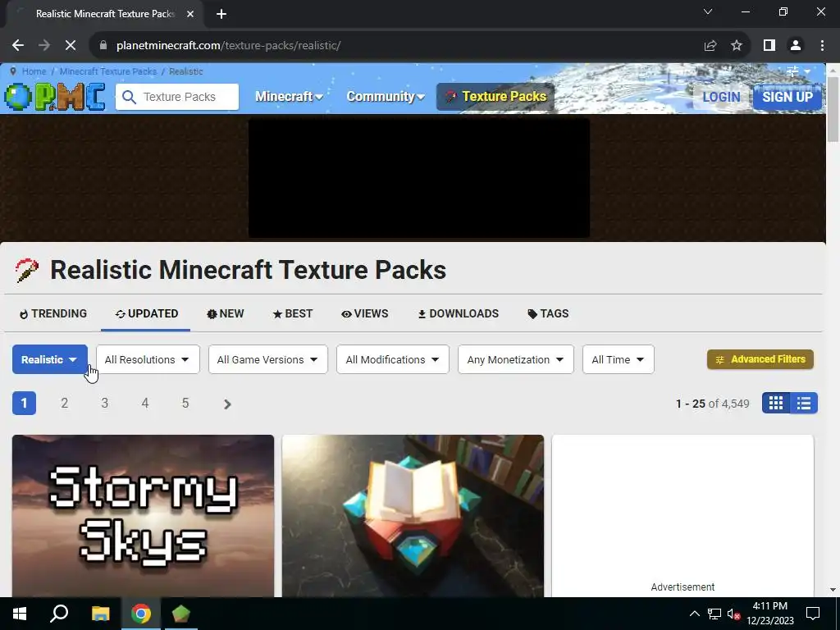Open the Realistic category dropdown
The image size is (840, 630).
tap(50, 359)
